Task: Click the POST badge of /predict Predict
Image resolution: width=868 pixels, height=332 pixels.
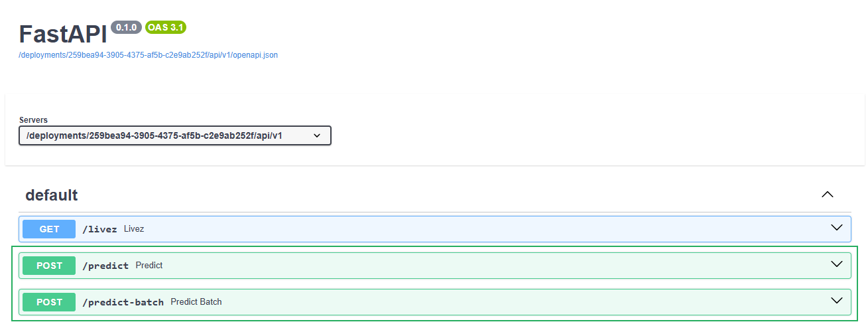Action: tap(49, 266)
